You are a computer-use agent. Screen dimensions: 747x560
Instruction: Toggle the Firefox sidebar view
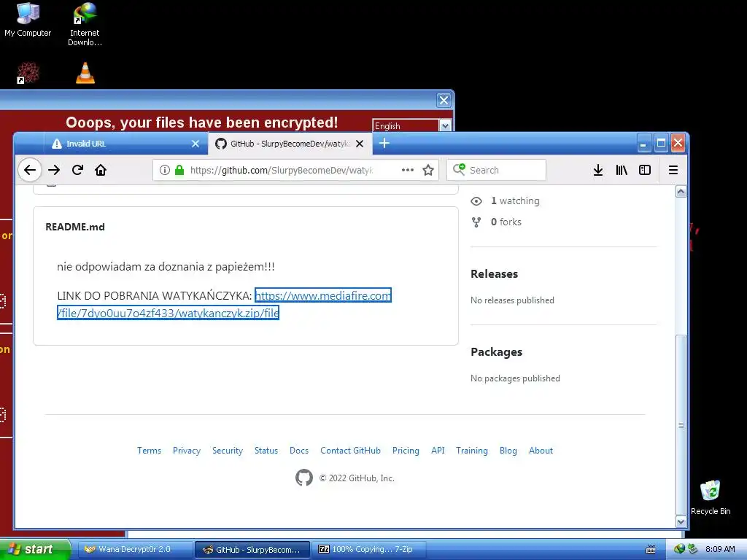(x=645, y=170)
